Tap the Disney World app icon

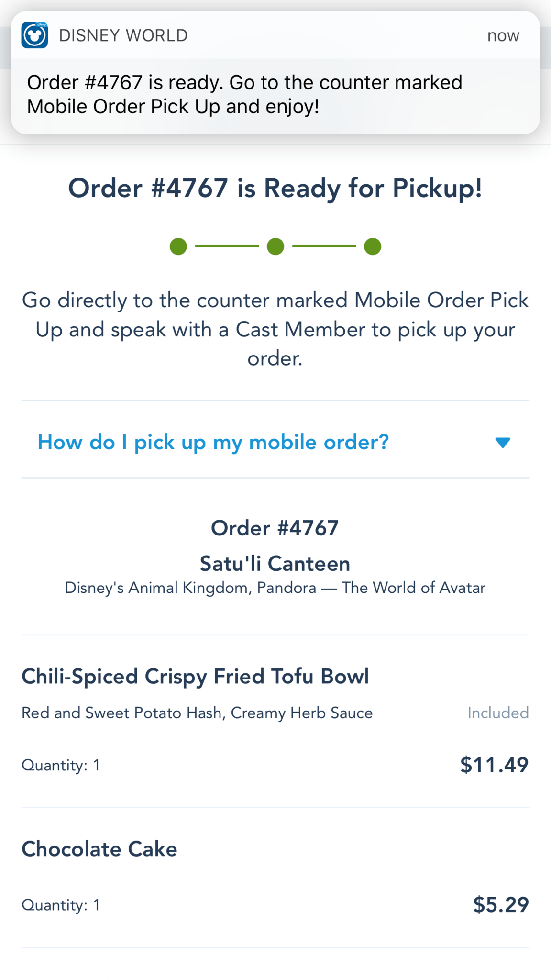pos(34,35)
